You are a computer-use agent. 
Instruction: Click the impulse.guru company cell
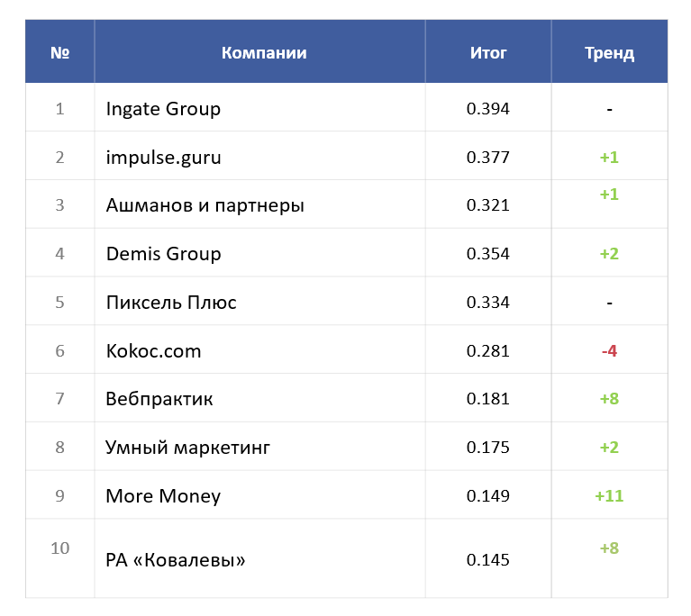click(x=163, y=158)
